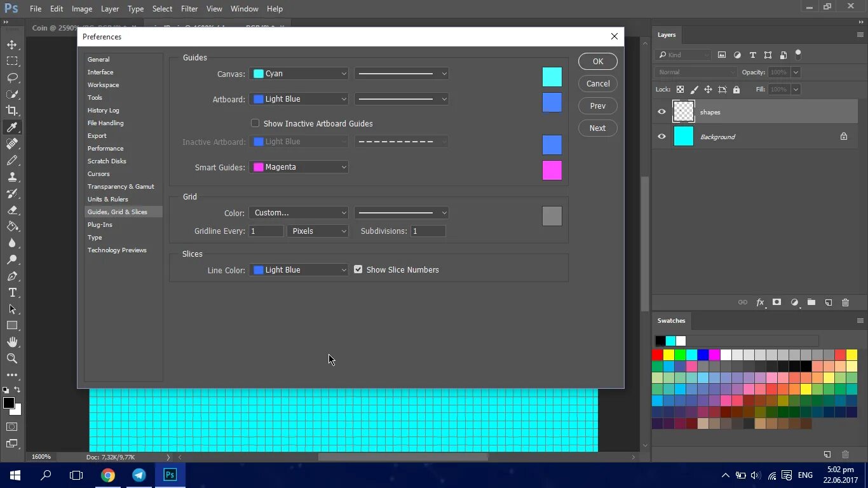The image size is (868, 488).
Task: Switch to Performance preferences
Action: click(105, 148)
